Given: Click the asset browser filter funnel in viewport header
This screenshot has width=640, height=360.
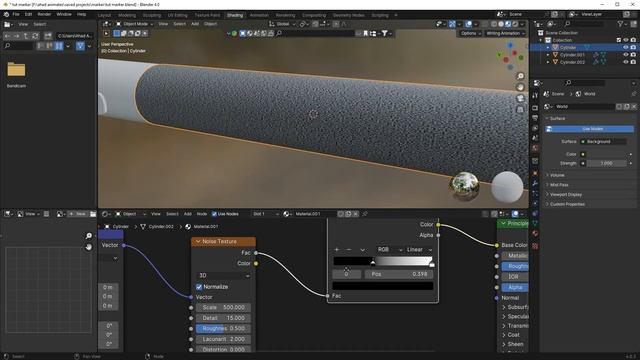Looking at the screenshot, I should (384, 33).
